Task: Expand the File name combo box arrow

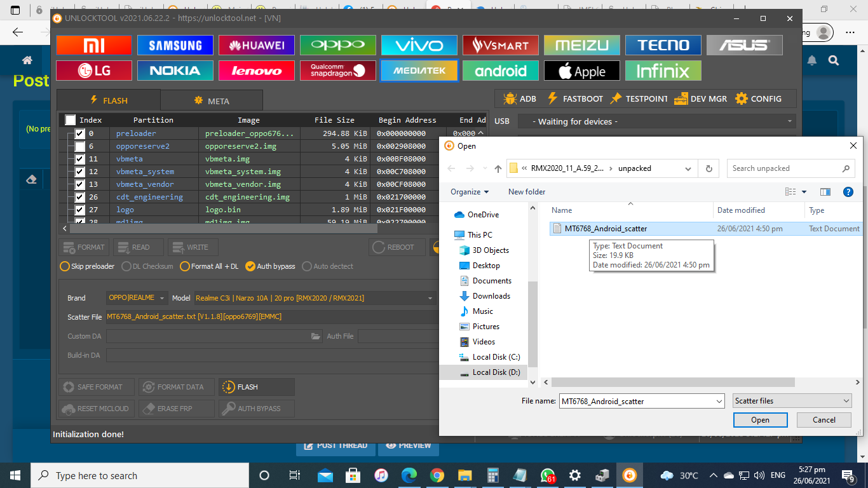Action: (x=719, y=401)
